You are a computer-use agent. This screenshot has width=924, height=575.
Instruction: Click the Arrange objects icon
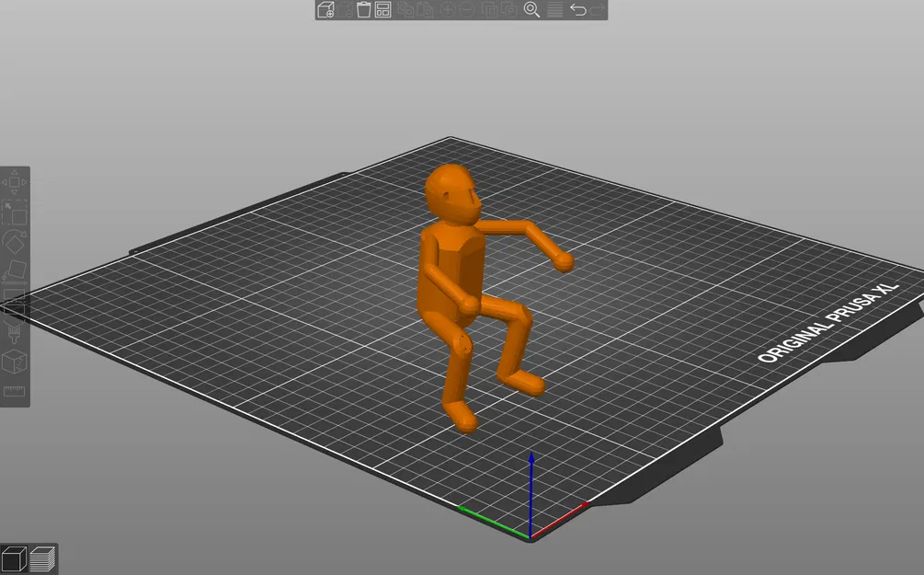click(383, 9)
